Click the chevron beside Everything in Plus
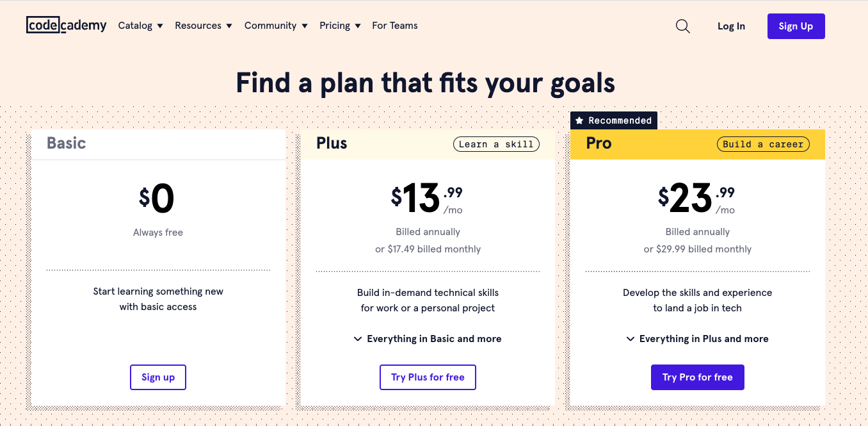Image resolution: width=868 pixels, height=426 pixels. [631, 339]
